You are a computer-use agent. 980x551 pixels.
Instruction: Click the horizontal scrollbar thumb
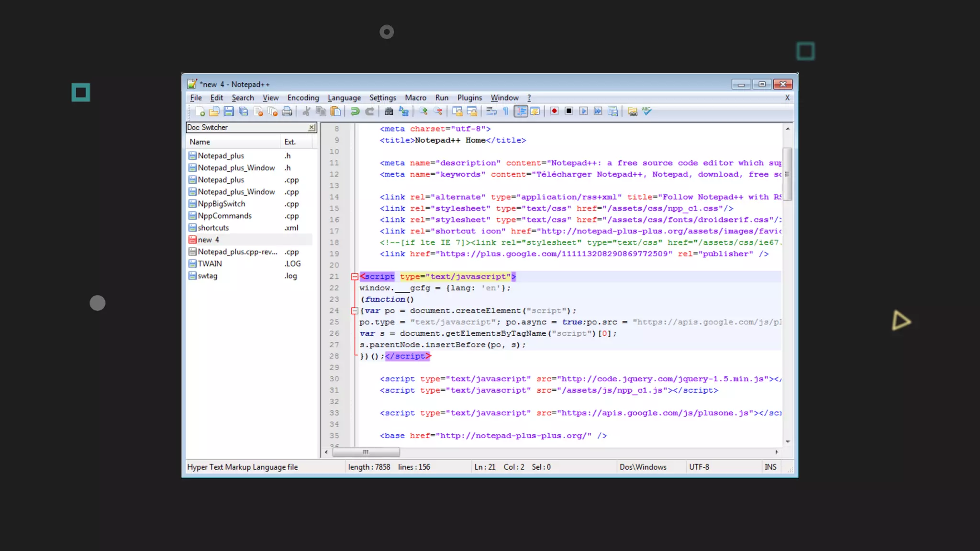point(366,452)
